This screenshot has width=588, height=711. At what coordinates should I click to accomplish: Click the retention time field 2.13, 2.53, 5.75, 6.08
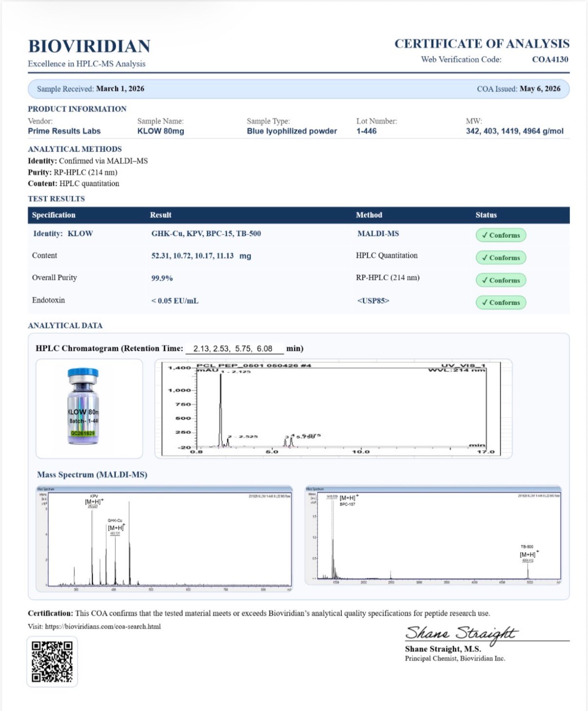pyautogui.click(x=235, y=348)
